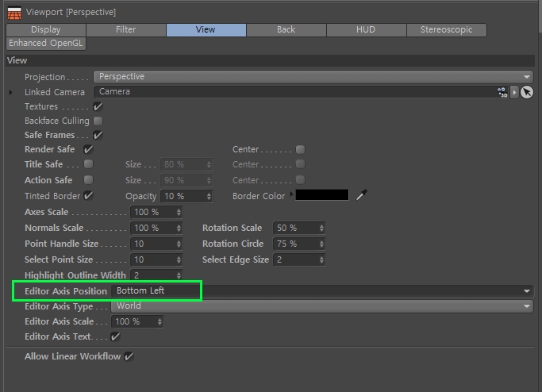Click the Opacity value field

tap(186, 196)
